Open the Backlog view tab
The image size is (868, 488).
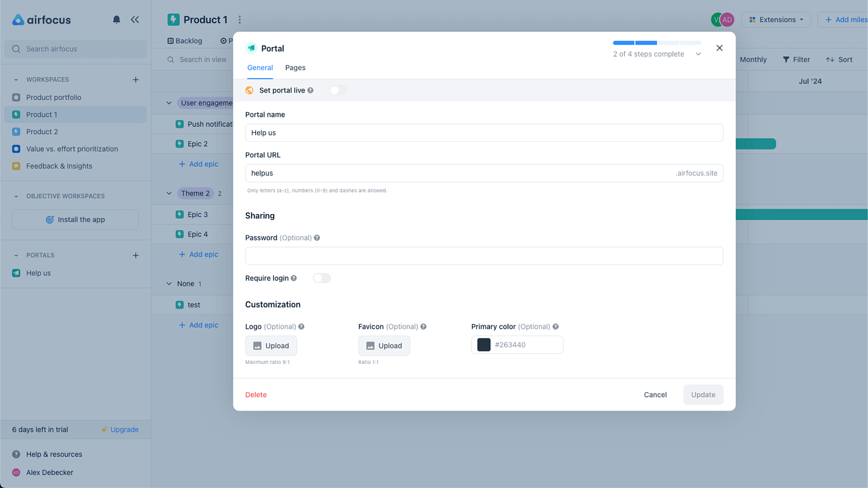click(185, 41)
